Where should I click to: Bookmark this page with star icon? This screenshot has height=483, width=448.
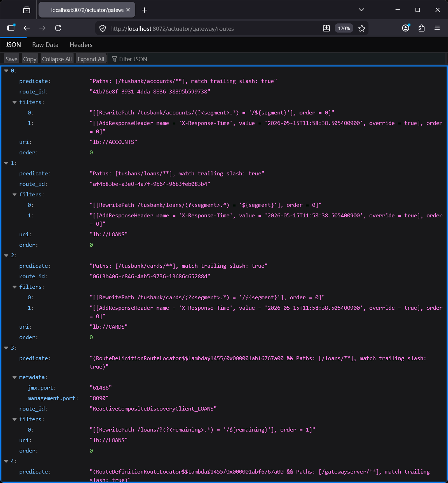(362, 28)
